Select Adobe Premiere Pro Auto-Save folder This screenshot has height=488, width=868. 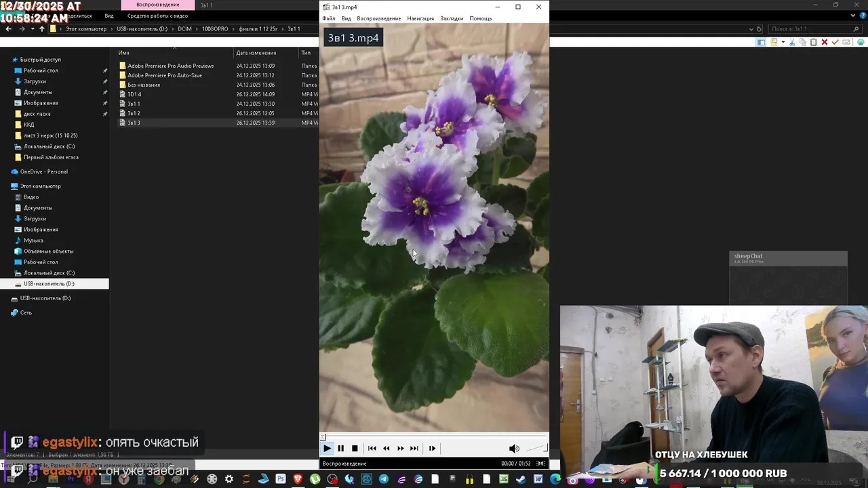coord(164,75)
